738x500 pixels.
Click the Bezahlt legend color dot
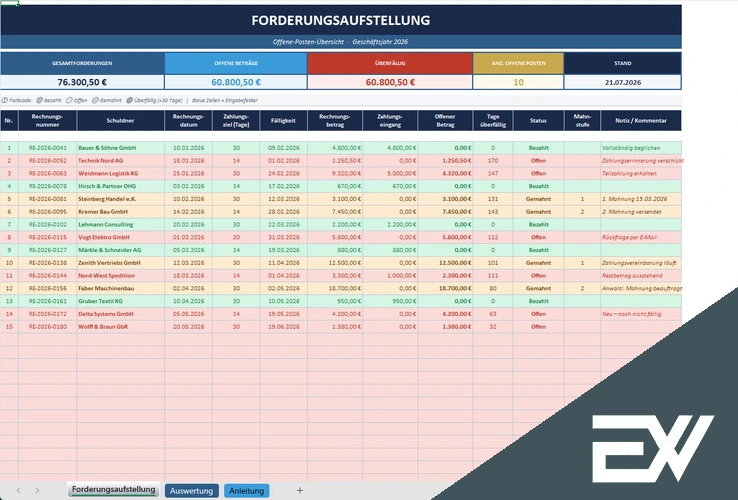click(x=40, y=100)
